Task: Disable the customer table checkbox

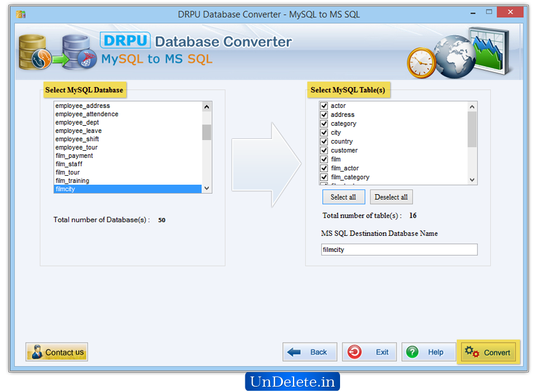Action: [324, 150]
